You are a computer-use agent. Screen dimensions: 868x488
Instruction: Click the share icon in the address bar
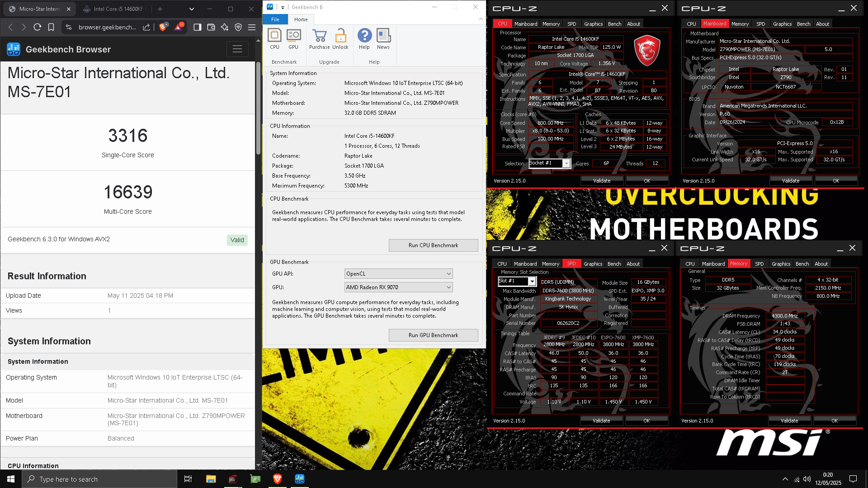point(146,27)
